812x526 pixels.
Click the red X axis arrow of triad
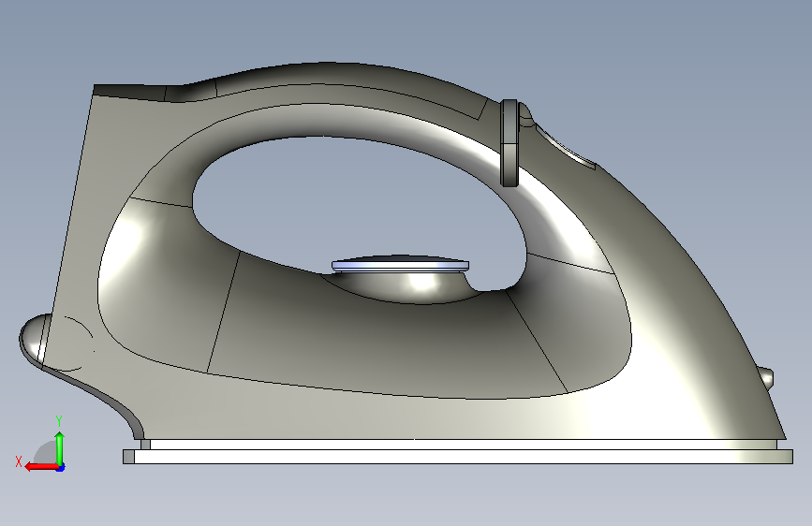pos(41,467)
